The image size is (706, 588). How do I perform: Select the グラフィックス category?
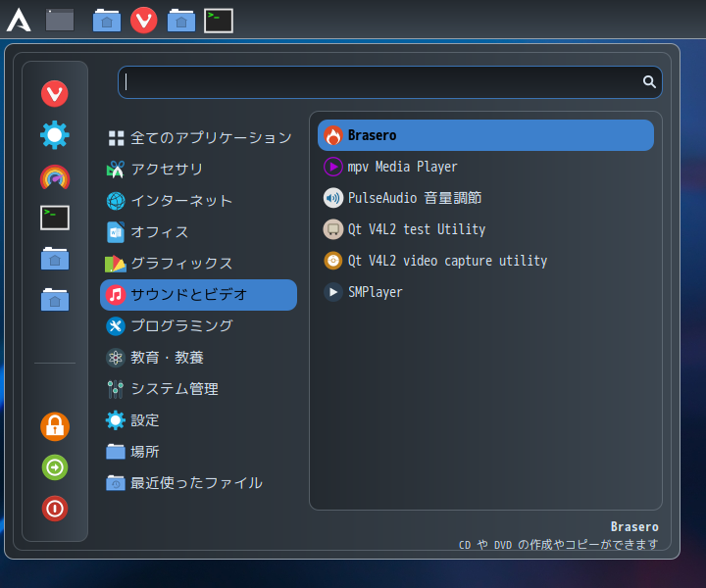pos(198,264)
